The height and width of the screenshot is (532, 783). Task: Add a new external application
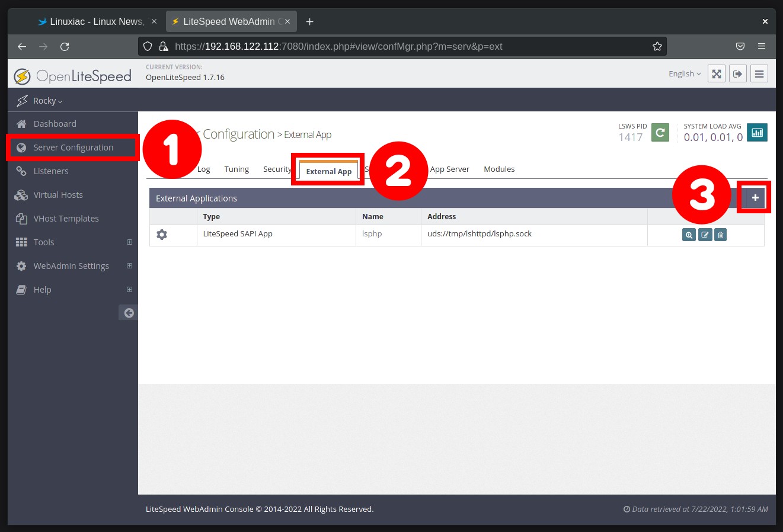pyautogui.click(x=755, y=198)
